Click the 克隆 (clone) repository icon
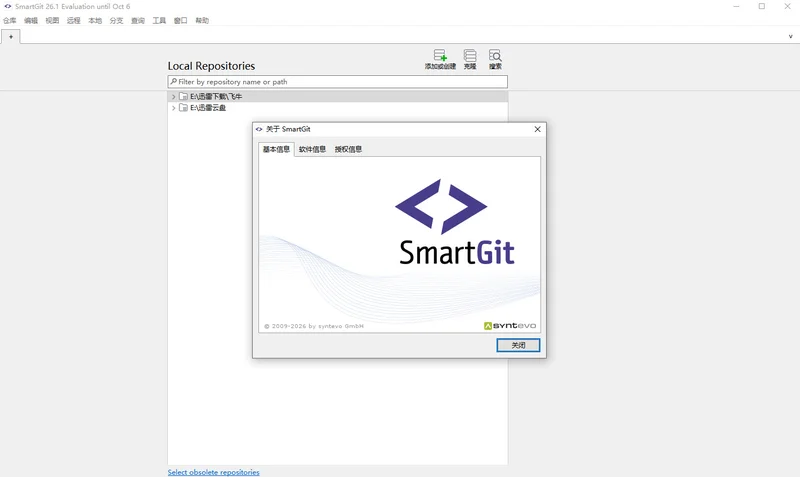The image size is (800, 477). click(x=470, y=55)
